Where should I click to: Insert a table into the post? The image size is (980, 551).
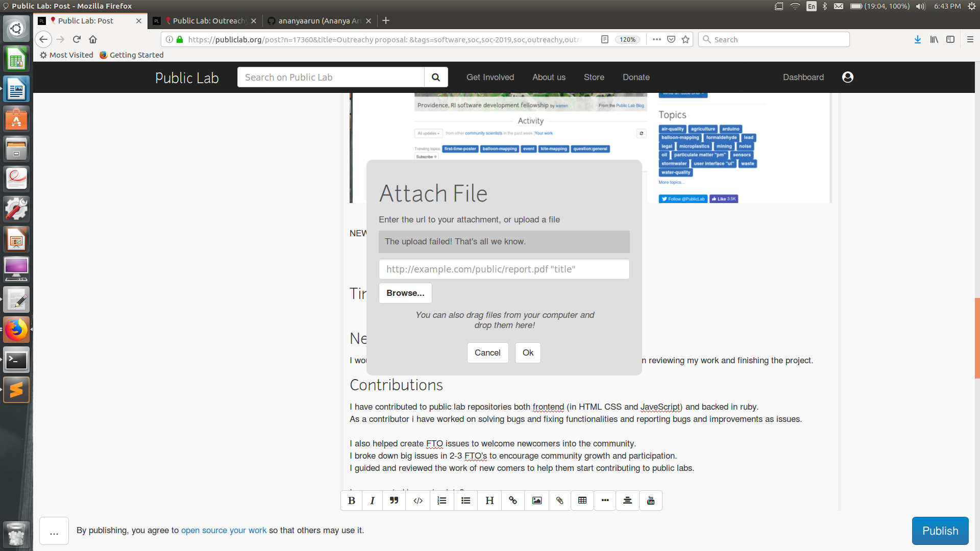(x=582, y=500)
